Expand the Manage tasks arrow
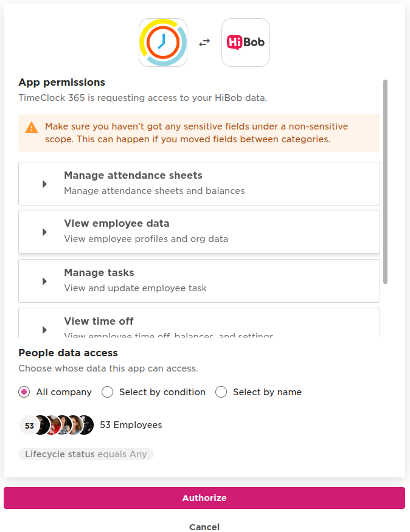The image size is (410, 532). click(44, 281)
